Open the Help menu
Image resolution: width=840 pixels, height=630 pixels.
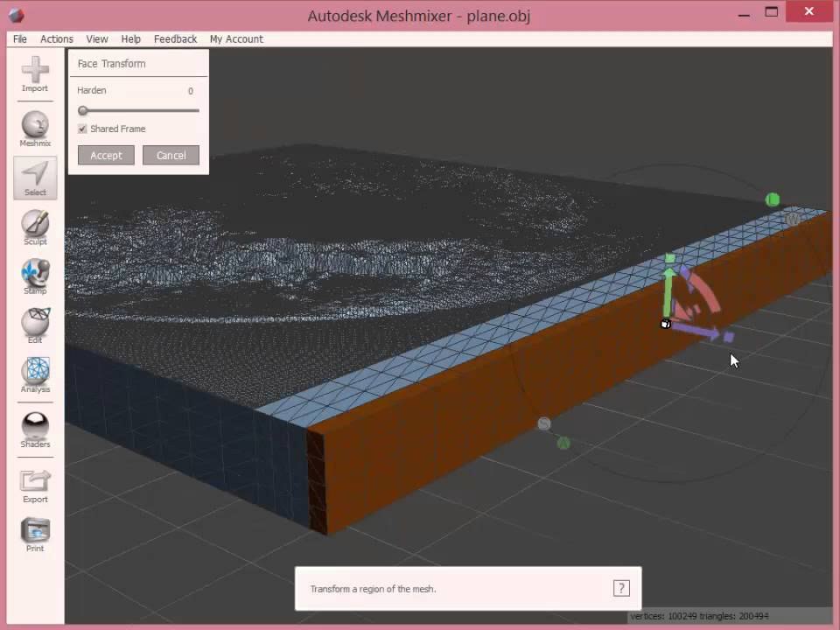pyautogui.click(x=130, y=39)
